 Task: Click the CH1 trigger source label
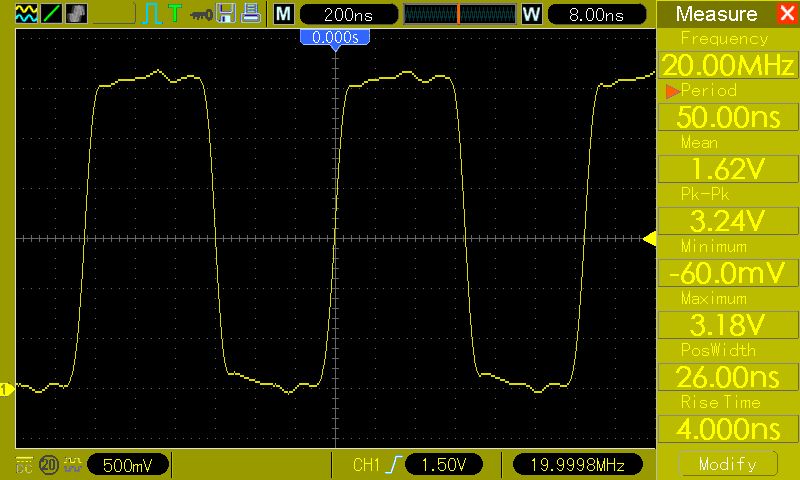(x=366, y=465)
